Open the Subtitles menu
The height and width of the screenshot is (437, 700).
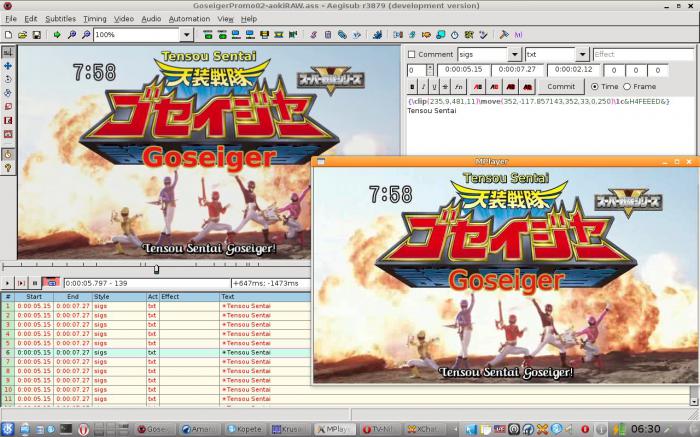[x=60, y=19]
